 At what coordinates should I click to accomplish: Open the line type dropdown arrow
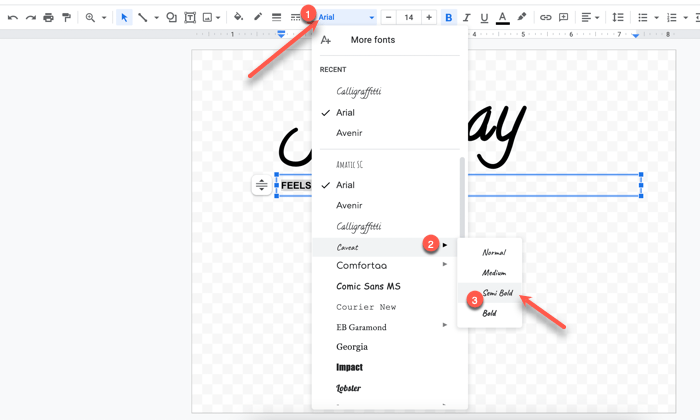click(156, 18)
